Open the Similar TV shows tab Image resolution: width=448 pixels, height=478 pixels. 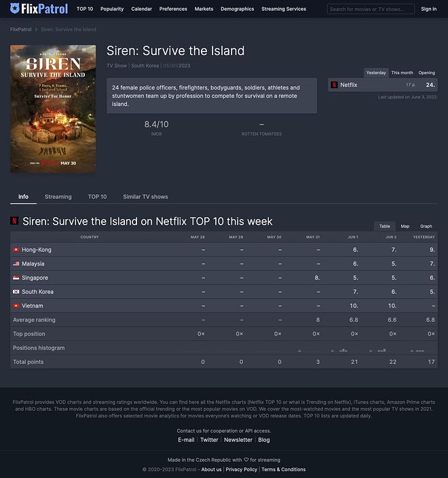pos(145,197)
